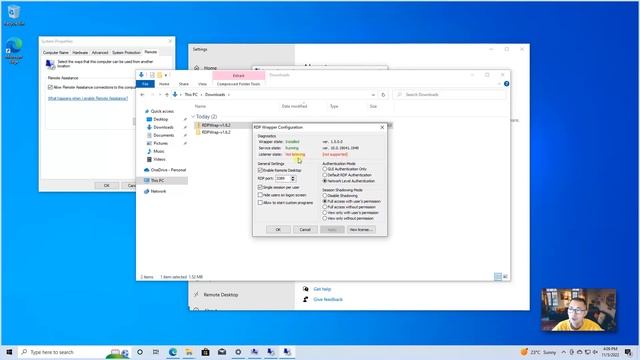Go up one folder level in Explorer
Image resolution: width=640 pixels, height=360 pixels.
[167, 95]
